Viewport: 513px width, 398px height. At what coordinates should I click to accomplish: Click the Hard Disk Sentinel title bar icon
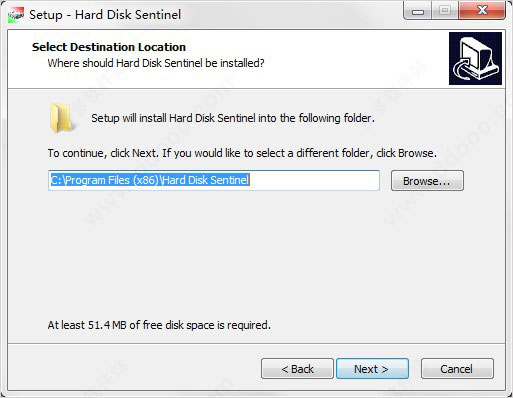point(16,15)
